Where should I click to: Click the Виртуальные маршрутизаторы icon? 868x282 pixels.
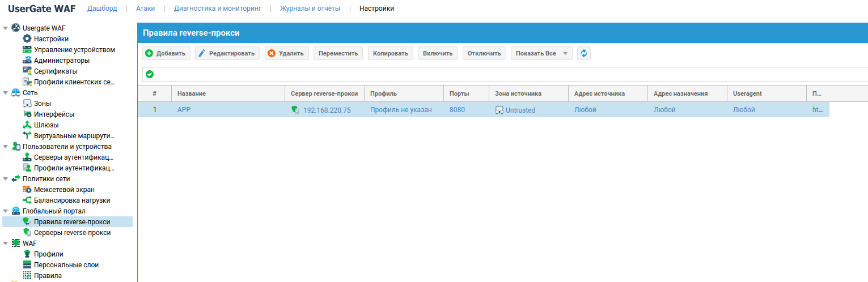tap(27, 136)
